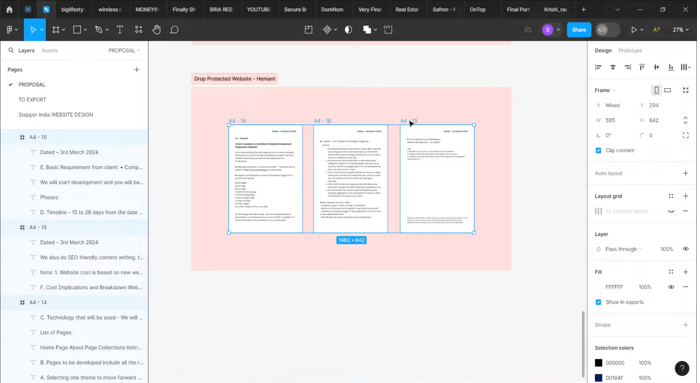Toggle Dev Mode switch

(x=608, y=30)
